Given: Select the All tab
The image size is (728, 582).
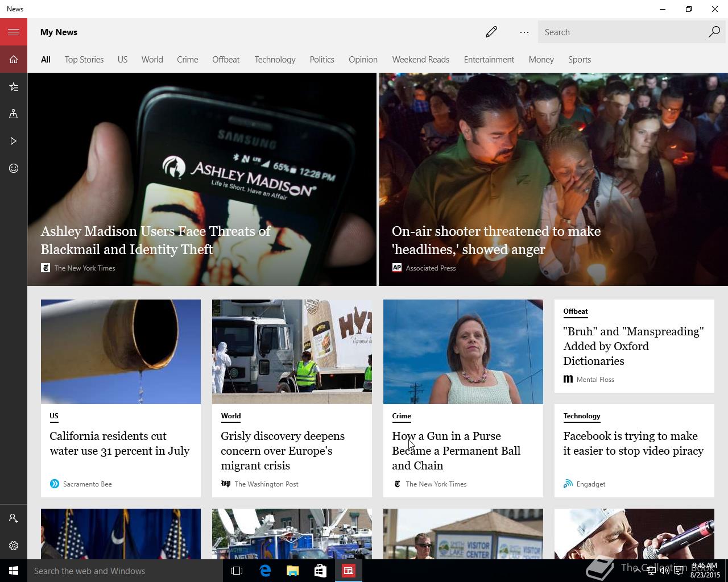Looking at the screenshot, I should [45, 59].
